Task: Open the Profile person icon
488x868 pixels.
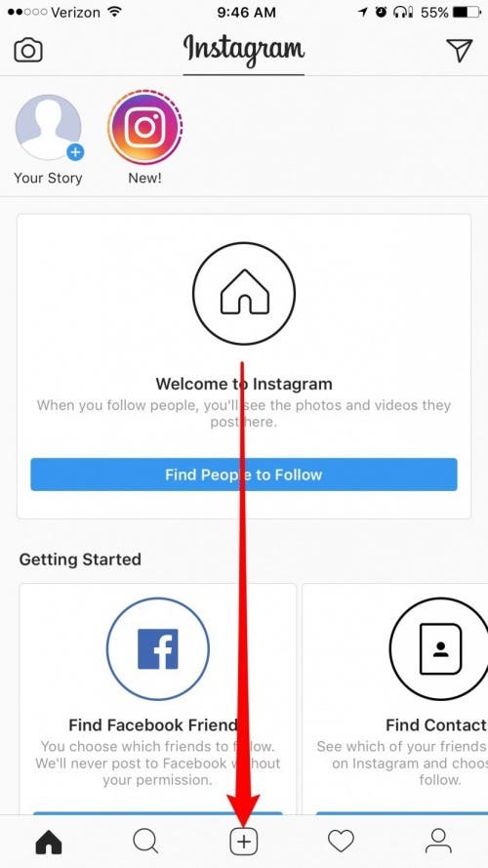Action: point(438,842)
